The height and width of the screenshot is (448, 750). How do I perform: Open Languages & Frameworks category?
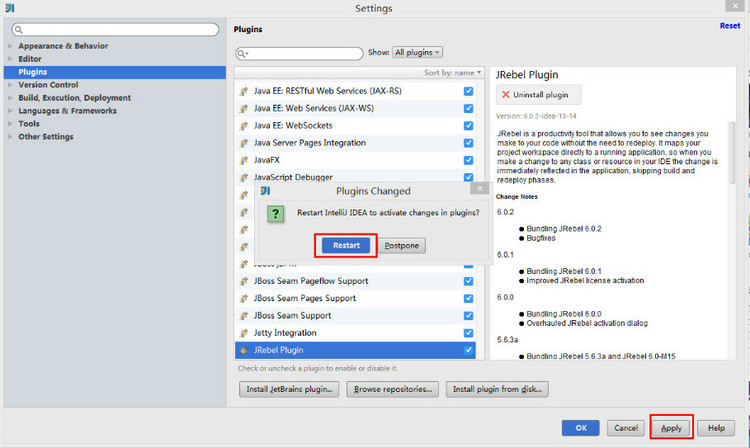67,110
